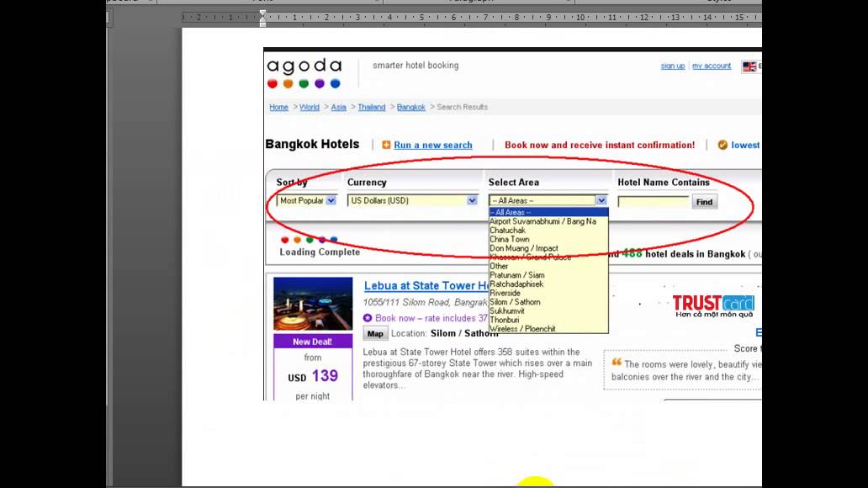Click the World breadcrumb link

(310, 107)
